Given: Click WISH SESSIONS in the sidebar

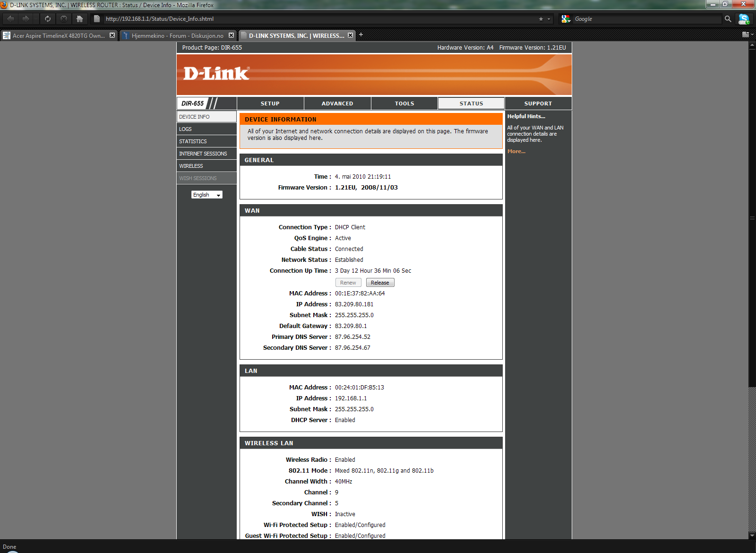Looking at the screenshot, I should click(206, 178).
